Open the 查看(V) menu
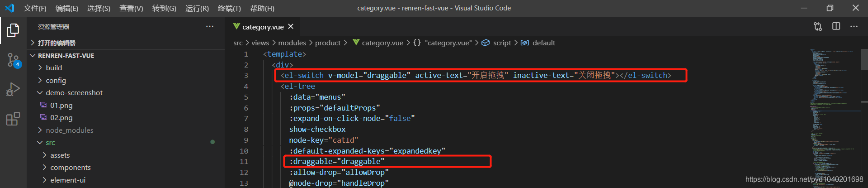Screen dimensions: 868x188 coord(131,8)
